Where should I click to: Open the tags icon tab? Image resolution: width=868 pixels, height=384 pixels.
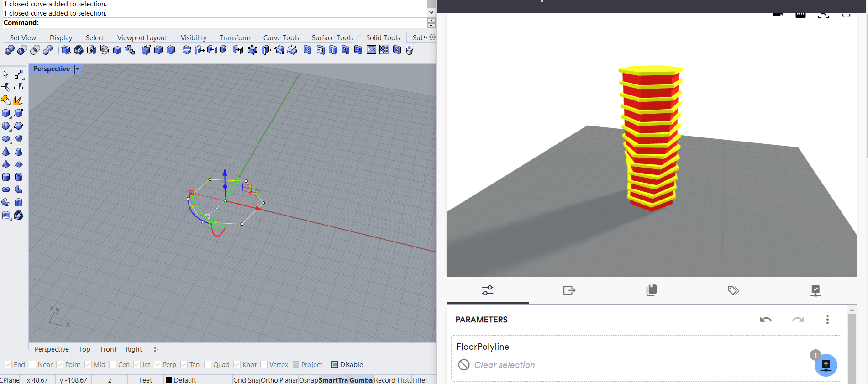coord(733,290)
